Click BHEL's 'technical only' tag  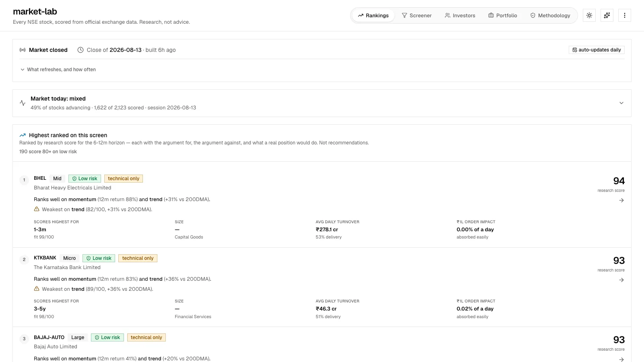[124, 179]
